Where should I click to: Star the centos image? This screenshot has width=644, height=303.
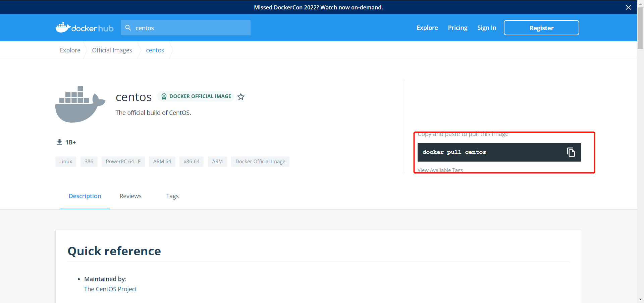pos(241,97)
